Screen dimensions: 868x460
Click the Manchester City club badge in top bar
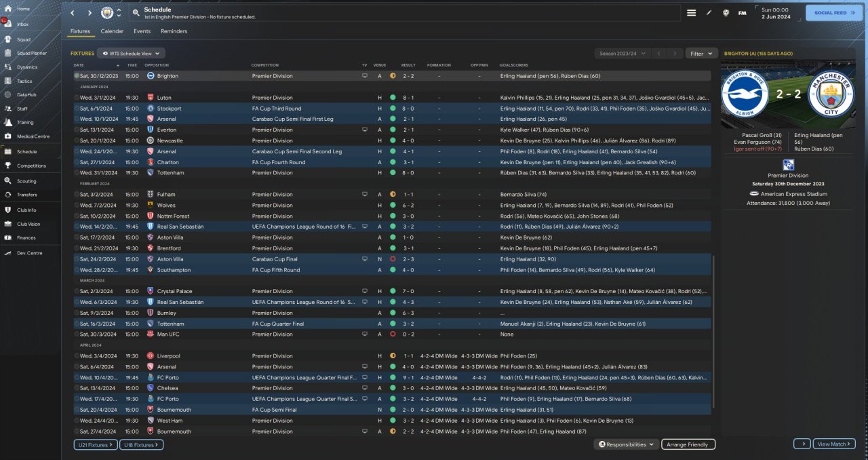click(x=107, y=13)
